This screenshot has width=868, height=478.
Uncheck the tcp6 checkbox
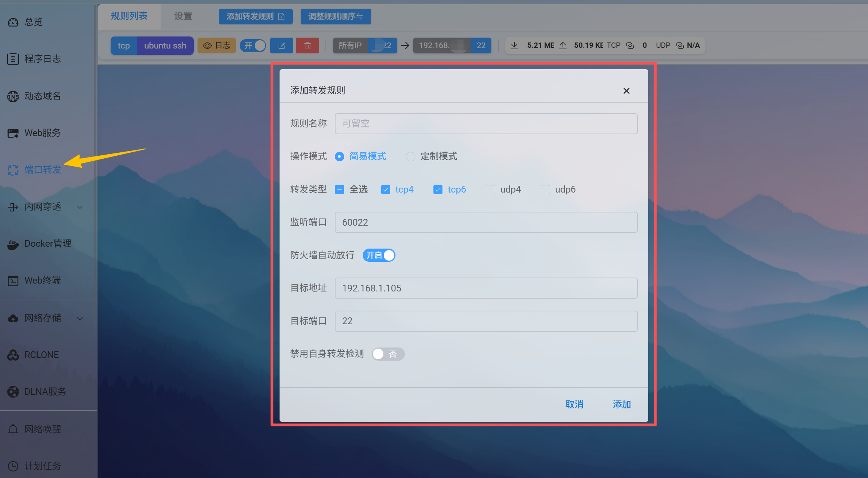click(438, 190)
